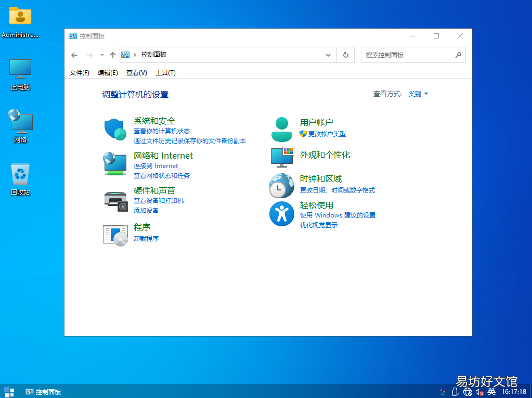
Task: Maximize the 控制面板 window
Action: 436,36
